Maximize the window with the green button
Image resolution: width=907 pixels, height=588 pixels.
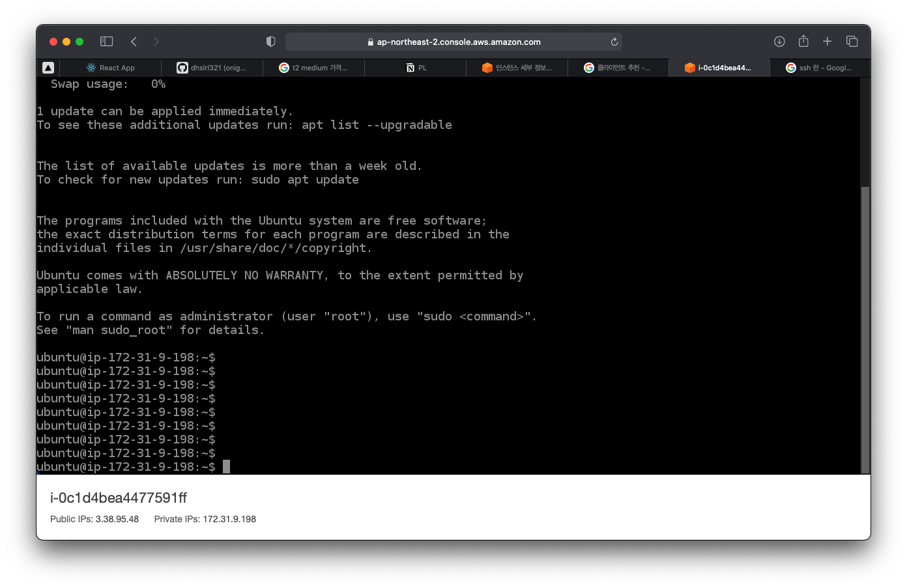[x=79, y=42]
